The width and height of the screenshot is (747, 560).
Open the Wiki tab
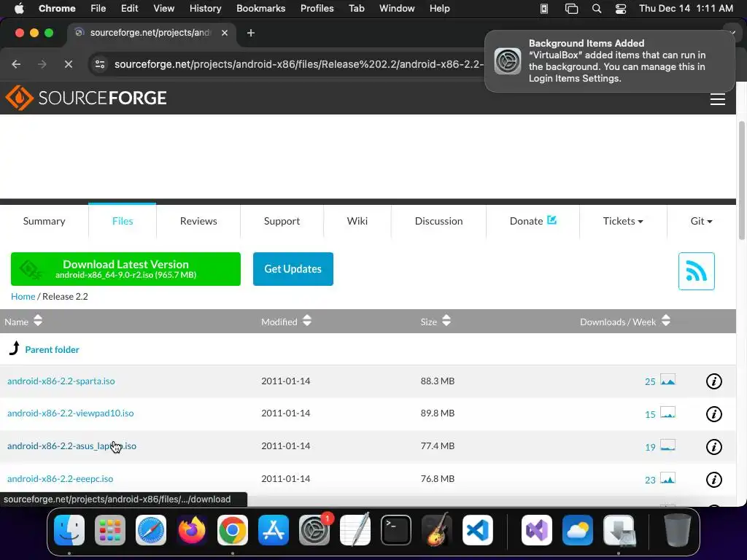point(357,221)
